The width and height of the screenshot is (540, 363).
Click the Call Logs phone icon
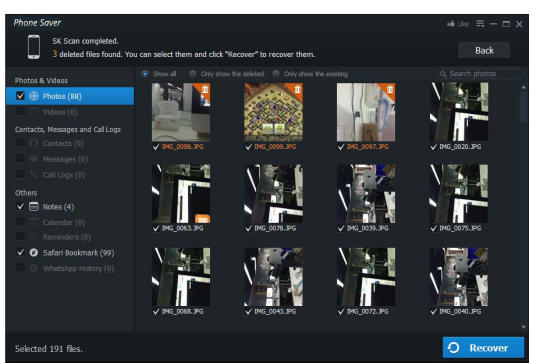(x=34, y=174)
